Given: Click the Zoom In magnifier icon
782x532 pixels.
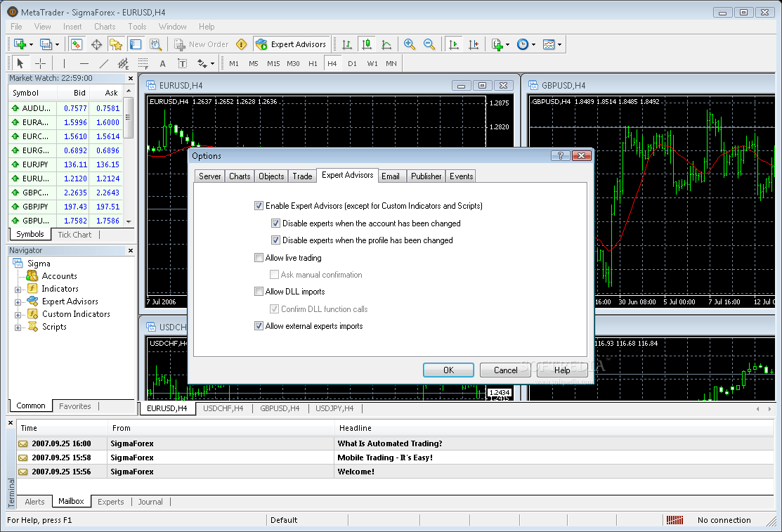Looking at the screenshot, I should (410, 44).
